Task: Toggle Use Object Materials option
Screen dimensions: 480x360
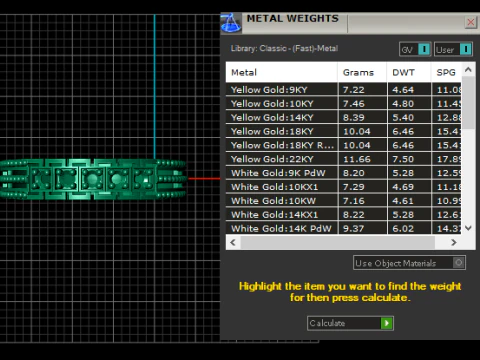Action: point(409,263)
